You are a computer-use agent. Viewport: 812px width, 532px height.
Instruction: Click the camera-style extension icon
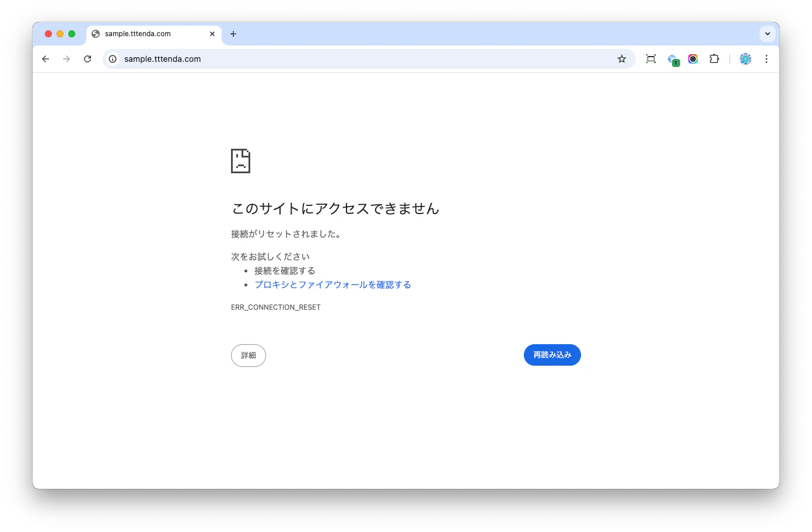click(x=692, y=59)
